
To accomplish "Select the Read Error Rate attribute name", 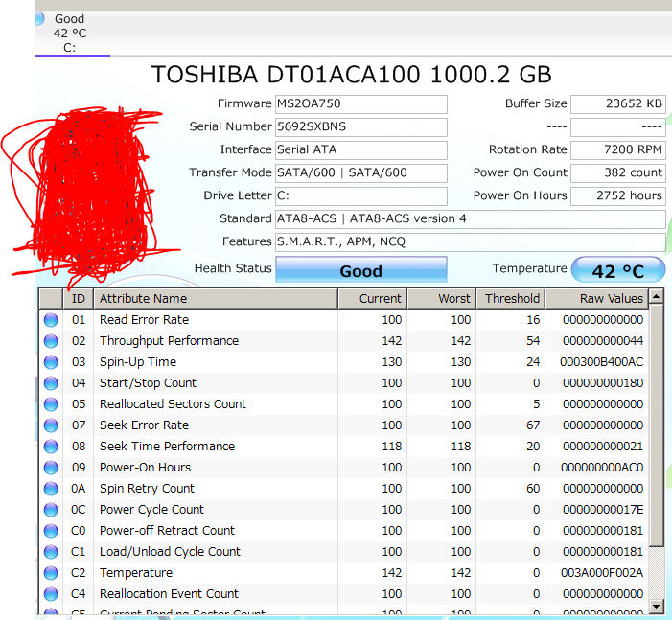I will click(144, 320).
